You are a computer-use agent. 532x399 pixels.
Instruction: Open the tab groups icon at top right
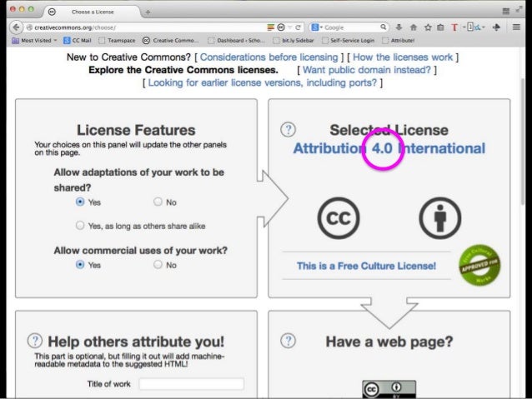(x=506, y=11)
